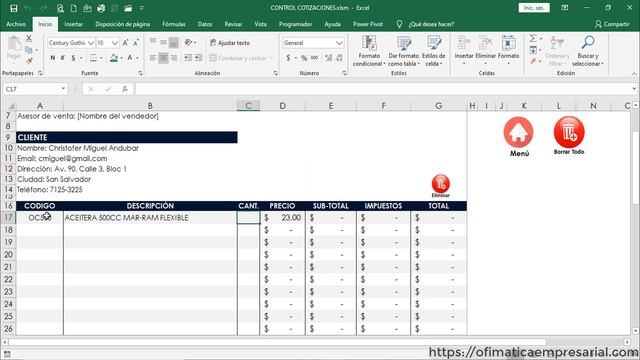The height and width of the screenshot is (360, 640).
Task: Open Formato condicional menu
Action: 369,51
